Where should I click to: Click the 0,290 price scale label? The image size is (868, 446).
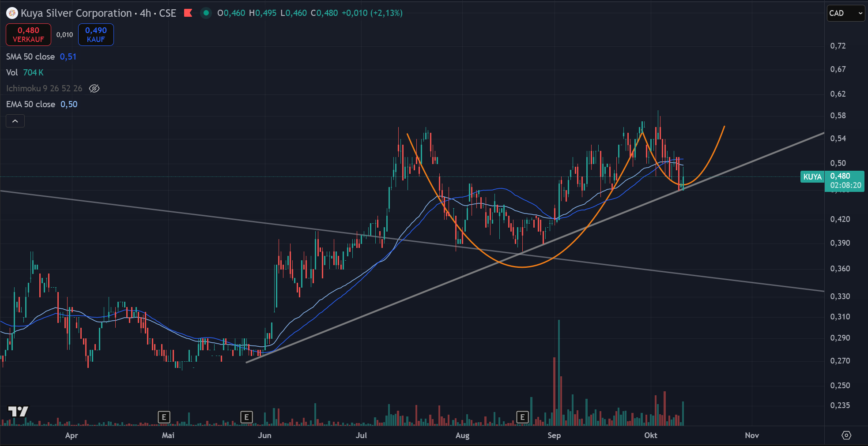click(x=840, y=338)
